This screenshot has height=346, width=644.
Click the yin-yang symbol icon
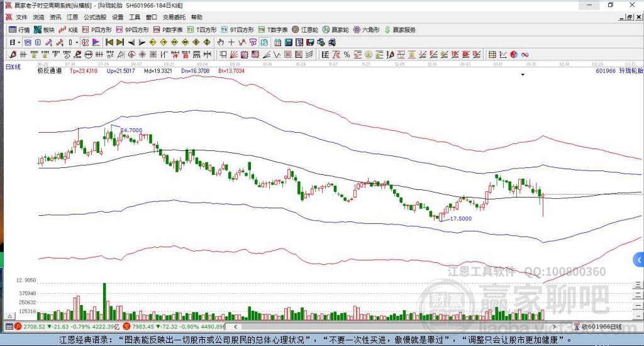coord(514,55)
